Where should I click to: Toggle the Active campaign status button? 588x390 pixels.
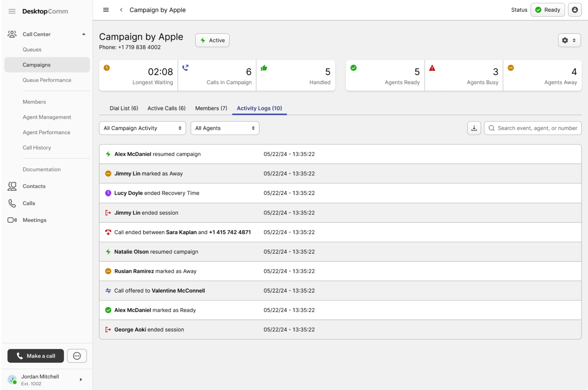coord(212,40)
